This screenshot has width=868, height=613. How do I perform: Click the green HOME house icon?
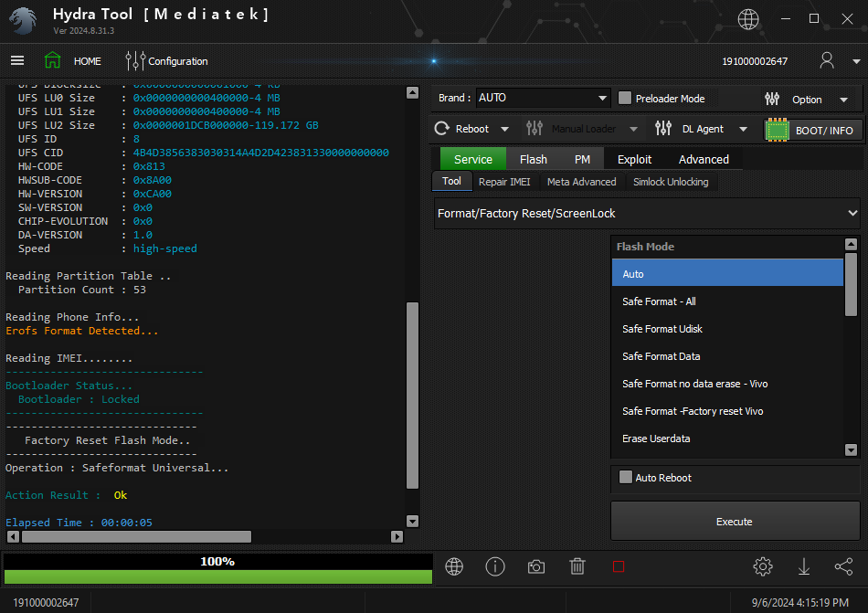point(53,60)
